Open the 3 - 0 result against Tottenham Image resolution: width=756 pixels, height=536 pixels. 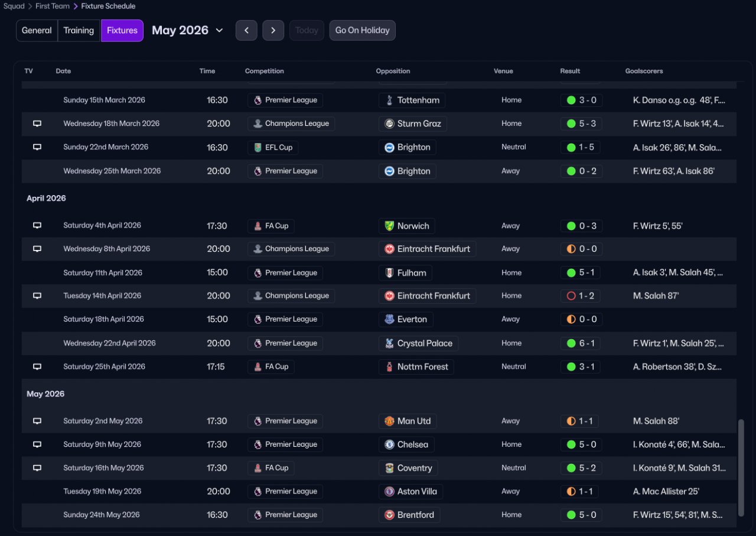[581, 100]
